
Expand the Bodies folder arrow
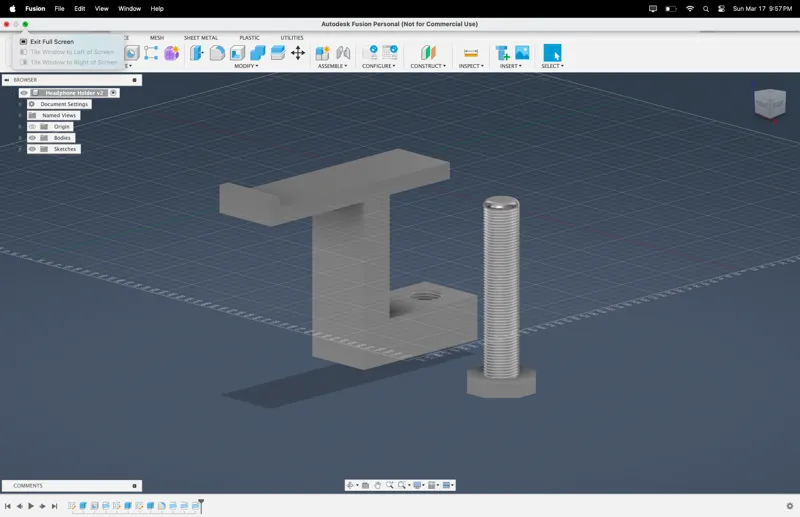(x=20, y=138)
